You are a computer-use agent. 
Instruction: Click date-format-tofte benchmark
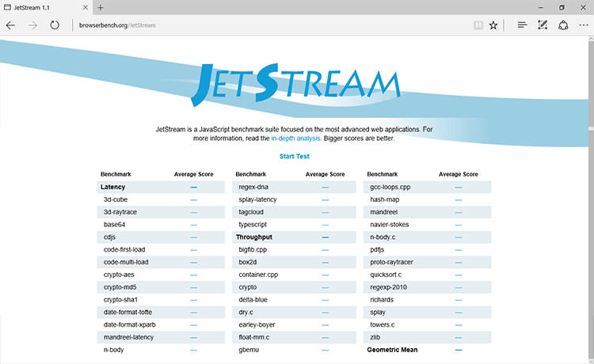pyautogui.click(x=128, y=312)
